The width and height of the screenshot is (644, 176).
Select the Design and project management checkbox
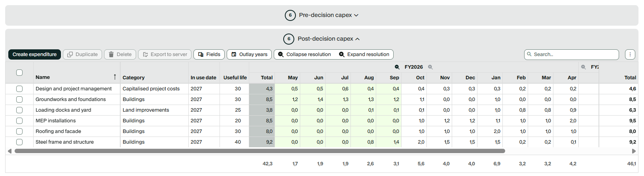point(19,89)
